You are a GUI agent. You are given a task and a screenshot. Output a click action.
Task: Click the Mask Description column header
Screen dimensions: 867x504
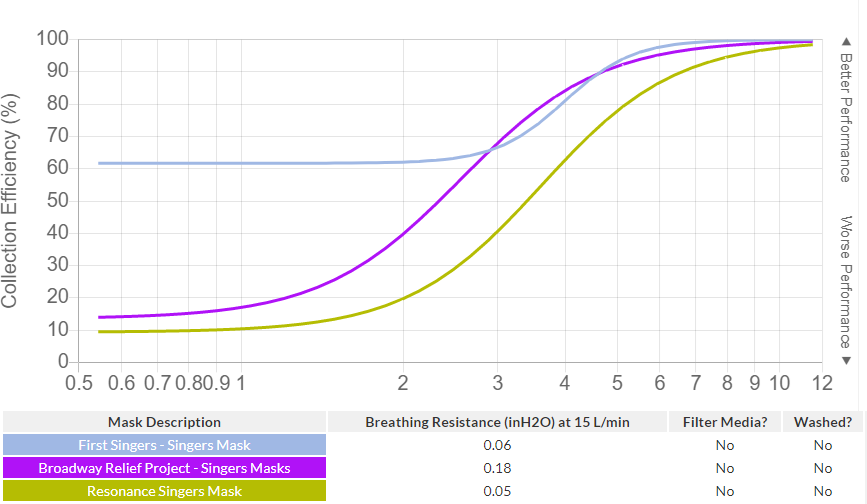pyautogui.click(x=164, y=422)
